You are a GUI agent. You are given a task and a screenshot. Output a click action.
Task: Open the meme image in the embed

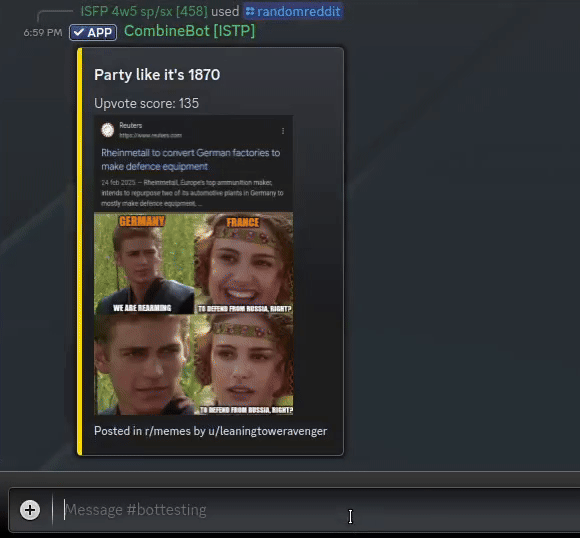pyautogui.click(x=193, y=265)
